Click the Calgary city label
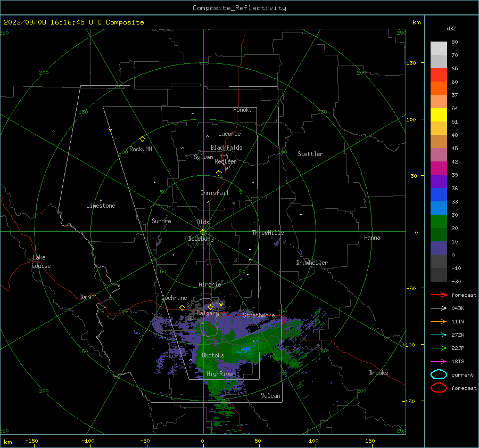Image resolution: width=479 pixels, height=448 pixels. tap(208, 313)
